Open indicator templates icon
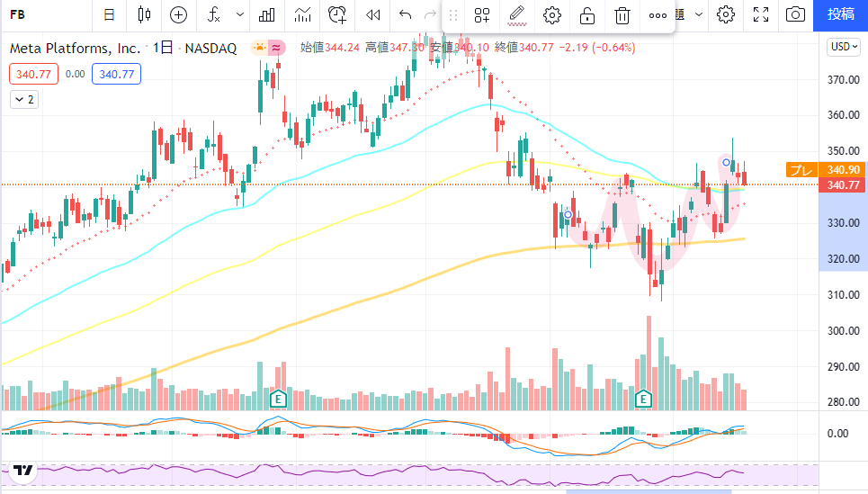The height and width of the screenshot is (494, 868). pyautogui.click(x=303, y=15)
